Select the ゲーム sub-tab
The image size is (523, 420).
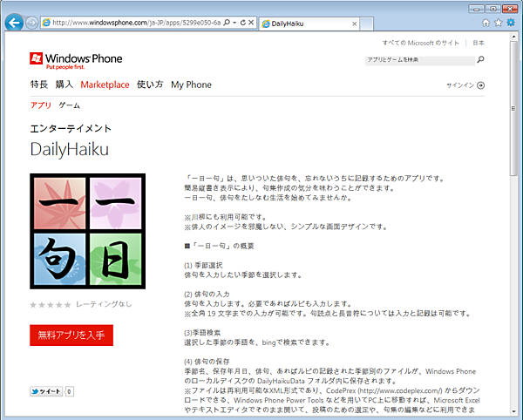[x=70, y=105]
